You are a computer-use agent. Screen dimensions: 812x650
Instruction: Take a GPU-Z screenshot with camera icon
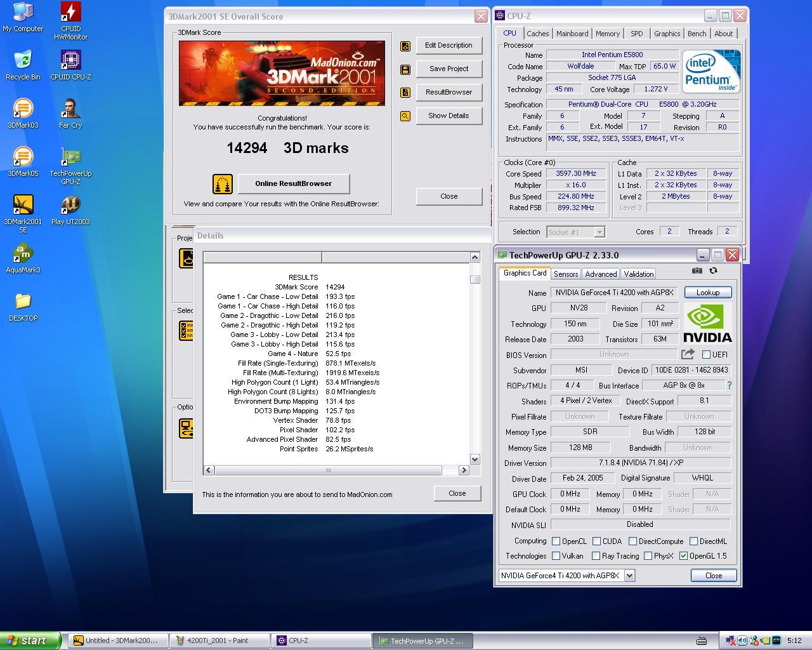pos(697,270)
